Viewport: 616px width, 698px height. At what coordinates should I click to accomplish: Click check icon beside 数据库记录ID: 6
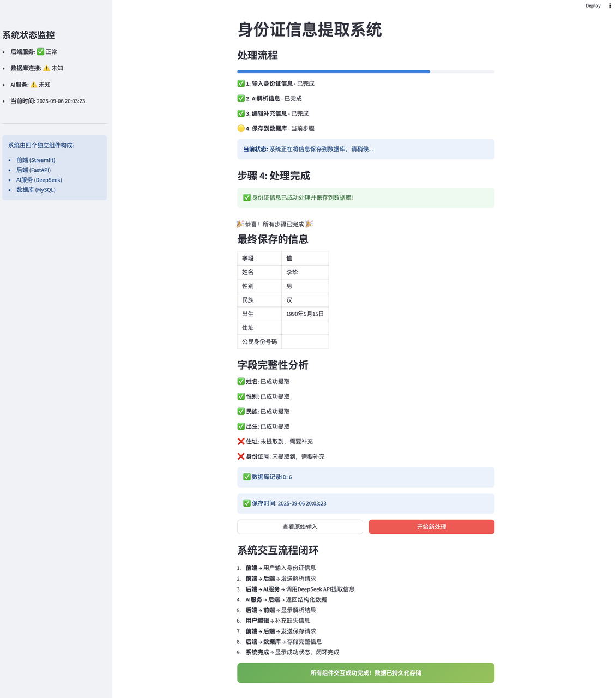pyautogui.click(x=247, y=477)
